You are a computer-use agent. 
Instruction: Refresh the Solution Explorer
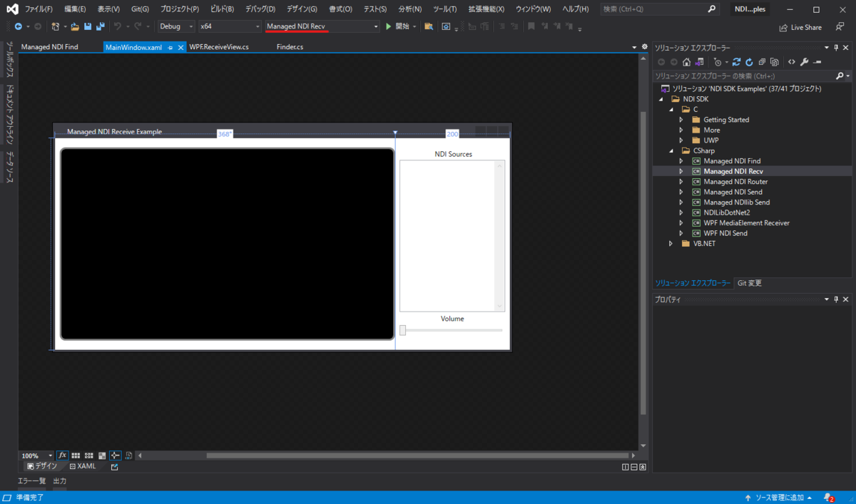(749, 62)
